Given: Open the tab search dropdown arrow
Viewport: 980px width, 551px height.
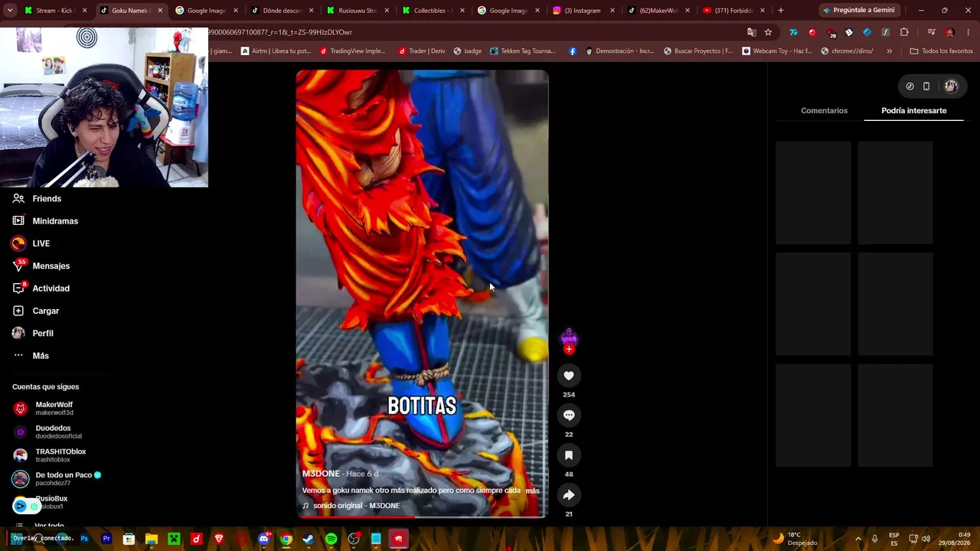Looking at the screenshot, I should coord(10,10).
